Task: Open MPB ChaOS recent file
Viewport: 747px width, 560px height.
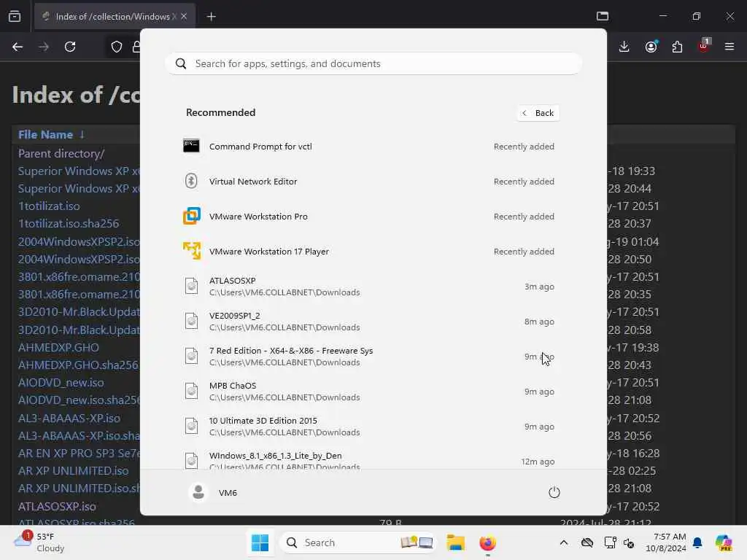Action: tap(370, 392)
